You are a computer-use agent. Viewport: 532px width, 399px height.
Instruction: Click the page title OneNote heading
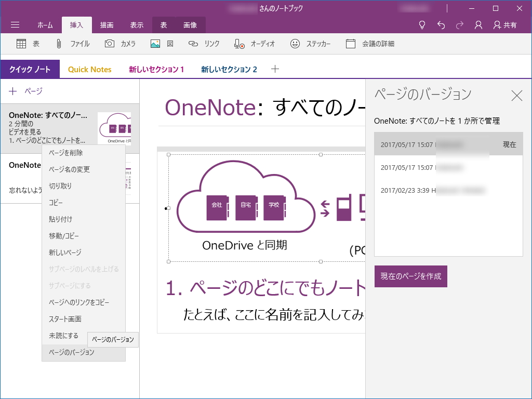pos(264,107)
